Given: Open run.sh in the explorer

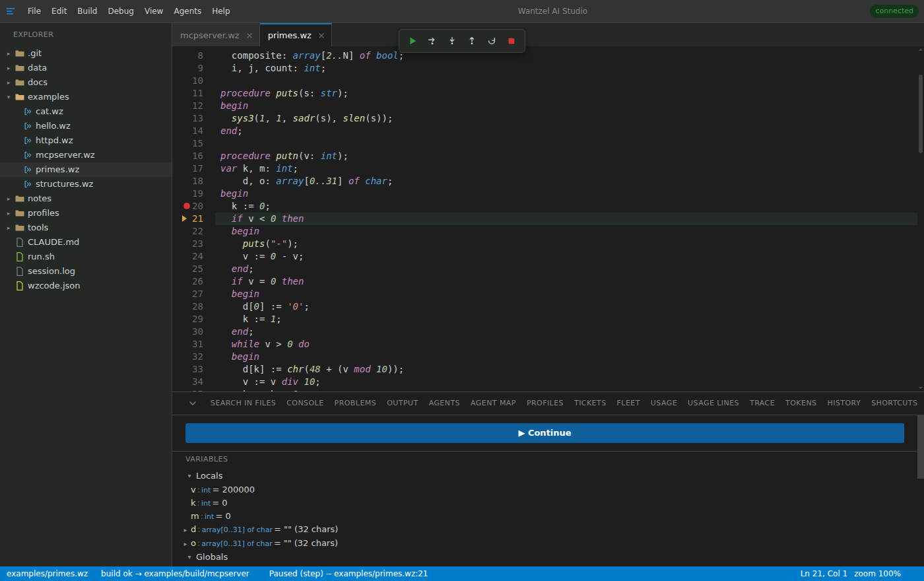Looking at the screenshot, I should pyautogui.click(x=86, y=257).
